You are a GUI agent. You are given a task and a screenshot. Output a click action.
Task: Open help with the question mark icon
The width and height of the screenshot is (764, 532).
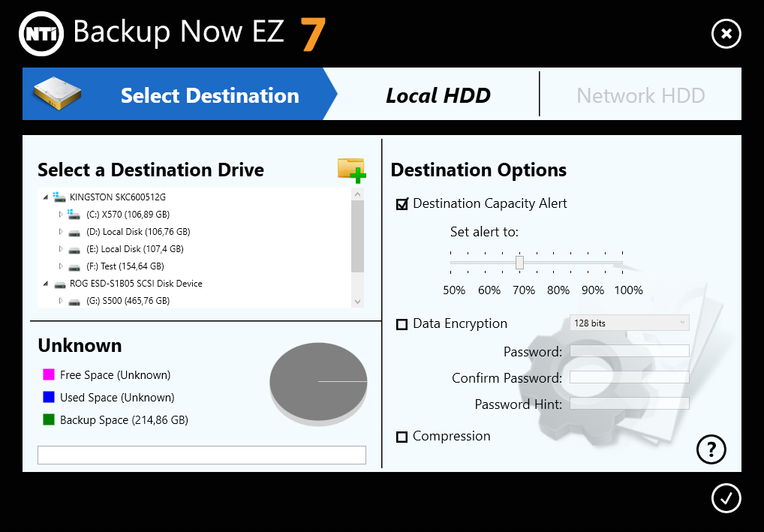point(711,449)
